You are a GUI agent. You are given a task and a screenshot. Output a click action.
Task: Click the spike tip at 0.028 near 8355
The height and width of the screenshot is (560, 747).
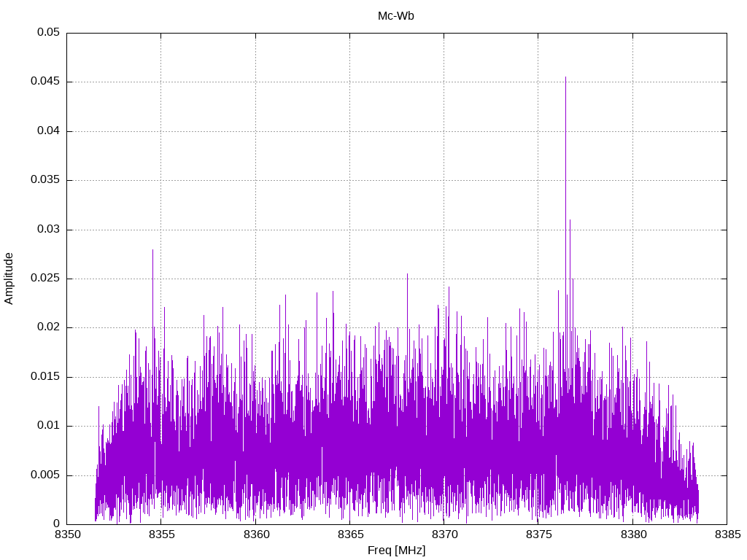(x=152, y=250)
